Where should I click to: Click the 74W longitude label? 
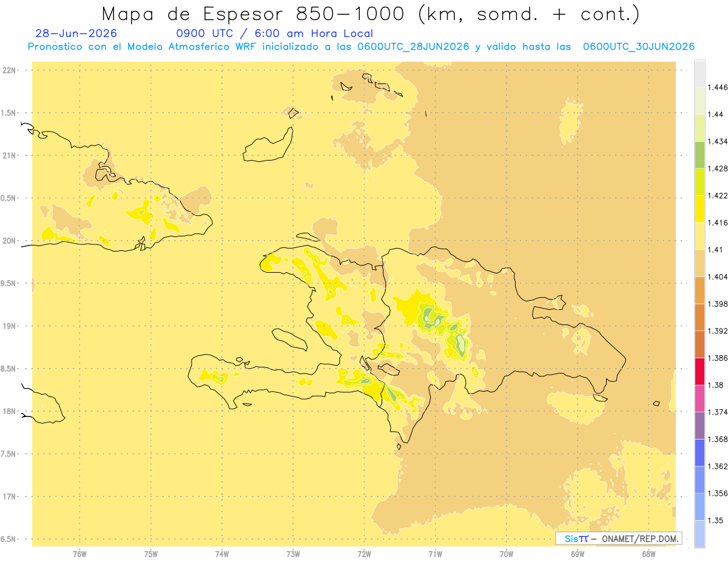(222, 554)
